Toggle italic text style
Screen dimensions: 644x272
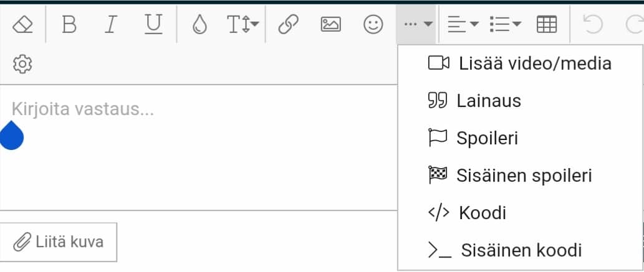pyautogui.click(x=110, y=25)
